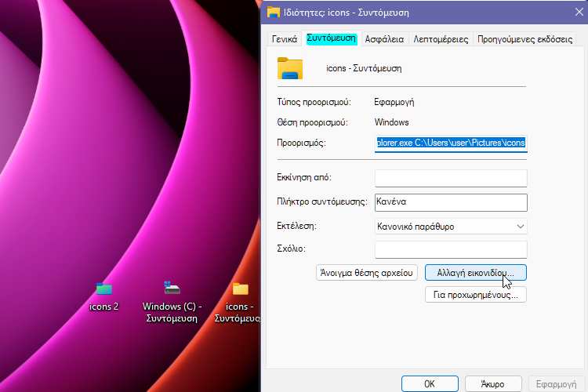
Task: Select the Συντόμευση tab
Action: [x=332, y=38]
